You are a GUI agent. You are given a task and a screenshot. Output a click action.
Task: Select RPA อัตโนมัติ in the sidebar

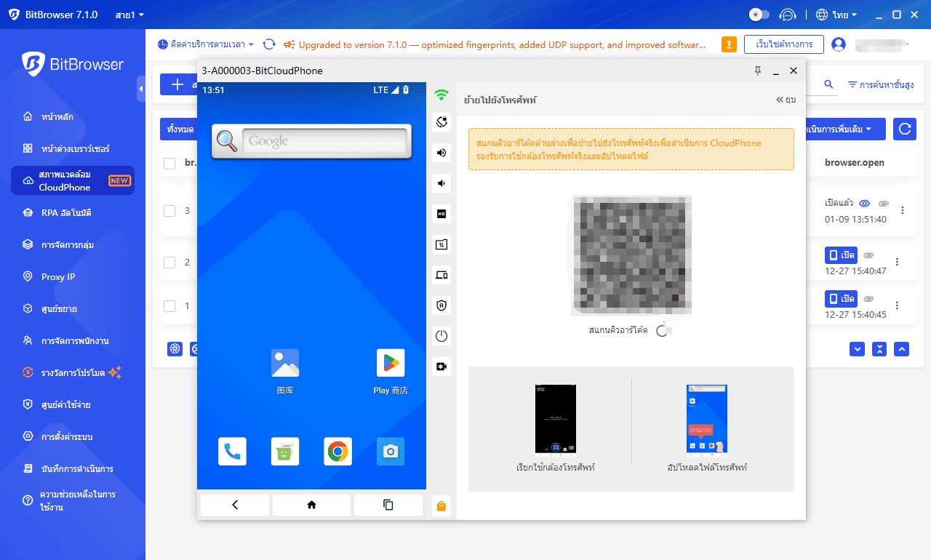[x=65, y=213]
